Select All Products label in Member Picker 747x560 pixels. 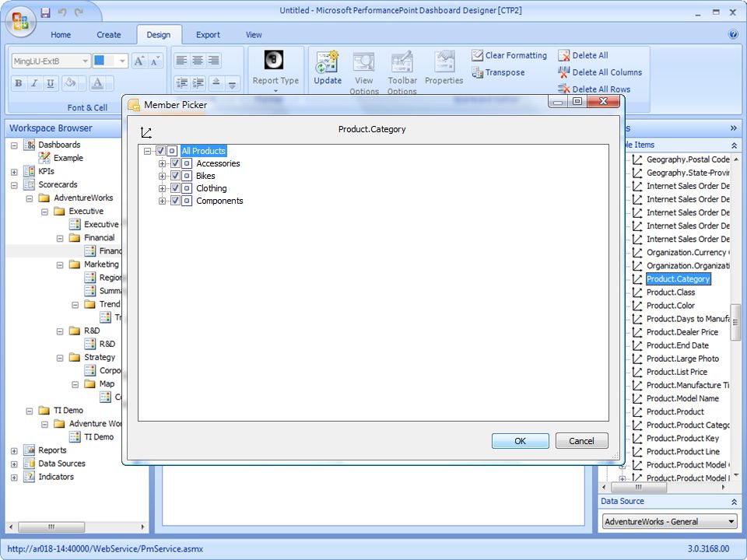click(x=203, y=151)
